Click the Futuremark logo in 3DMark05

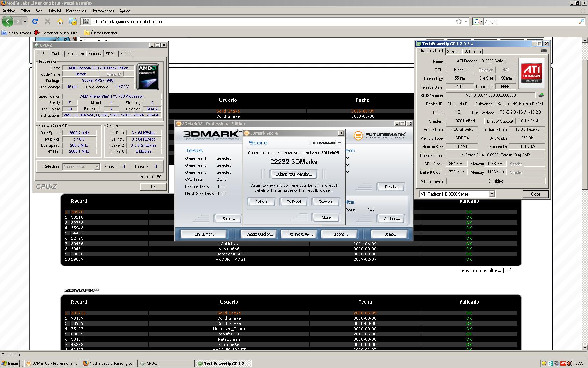[380, 136]
